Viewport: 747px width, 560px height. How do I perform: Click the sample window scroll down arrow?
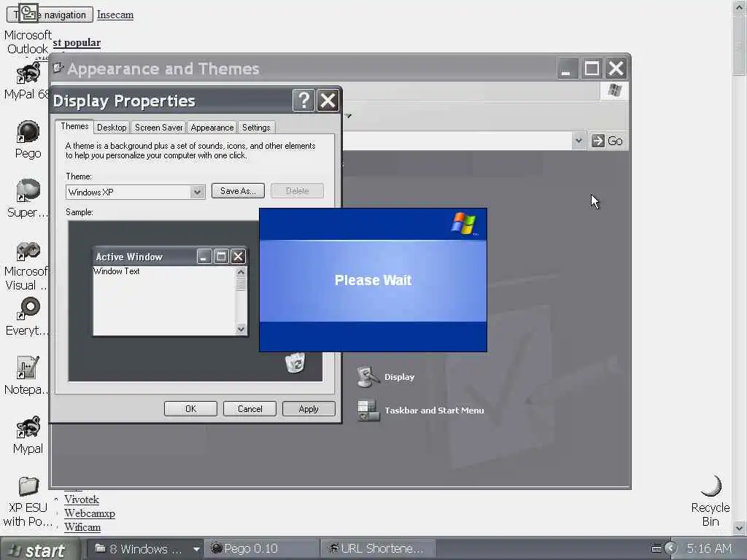point(241,329)
